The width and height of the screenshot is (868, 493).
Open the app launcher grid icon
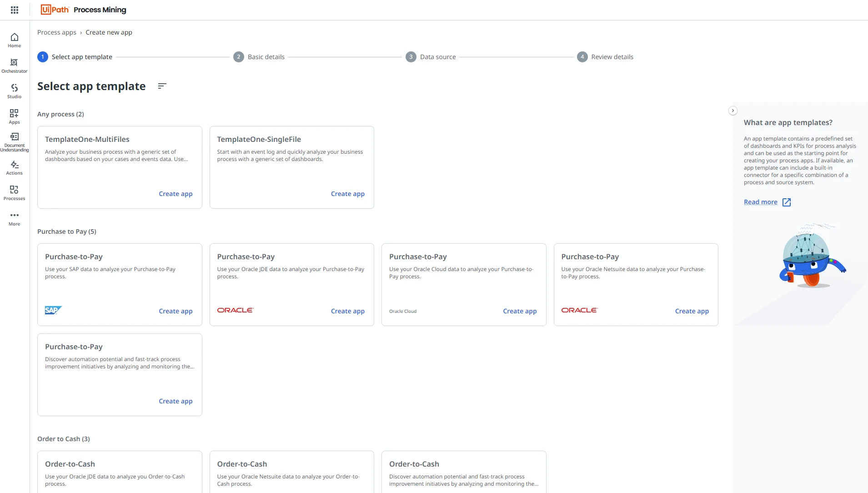point(15,10)
